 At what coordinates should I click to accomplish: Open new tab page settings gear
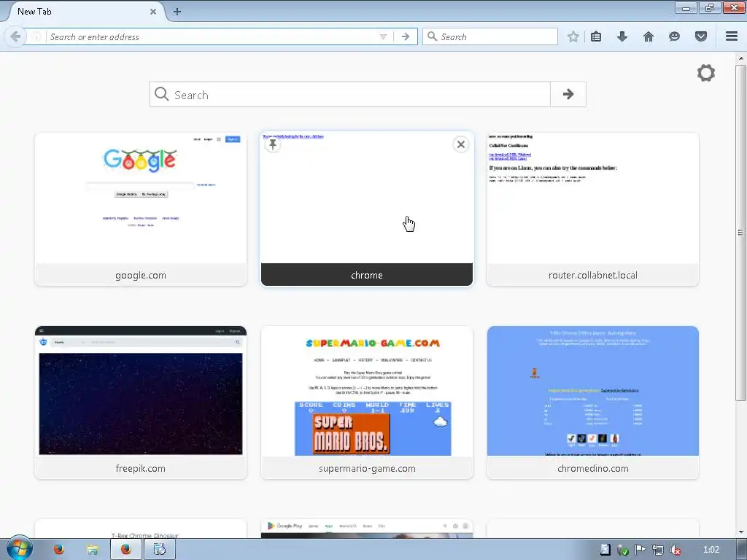tap(706, 73)
